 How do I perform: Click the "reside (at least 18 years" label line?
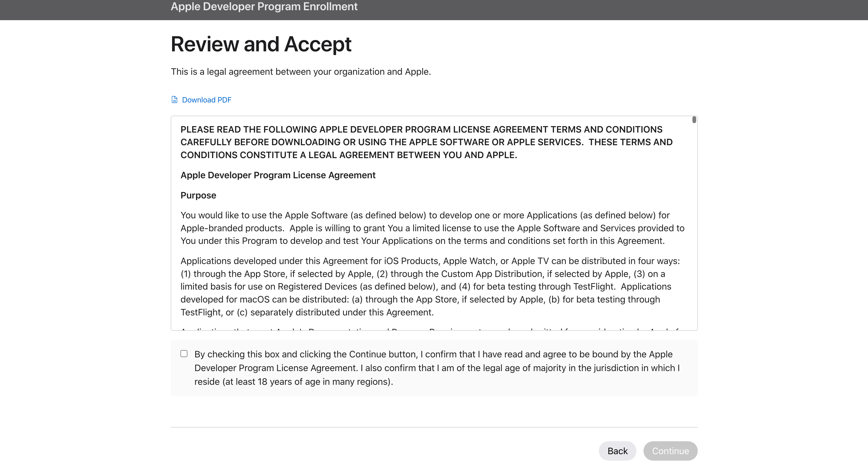pos(293,382)
